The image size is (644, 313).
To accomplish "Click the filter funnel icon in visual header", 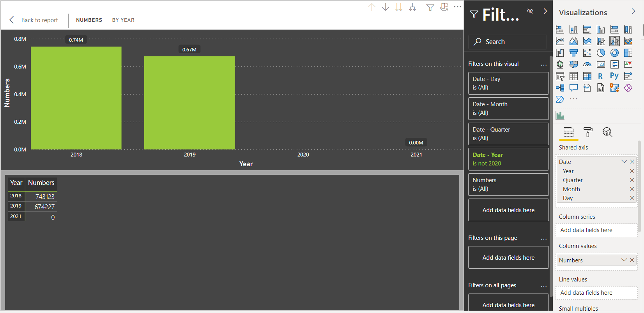I will pyautogui.click(x=430, y=7).
